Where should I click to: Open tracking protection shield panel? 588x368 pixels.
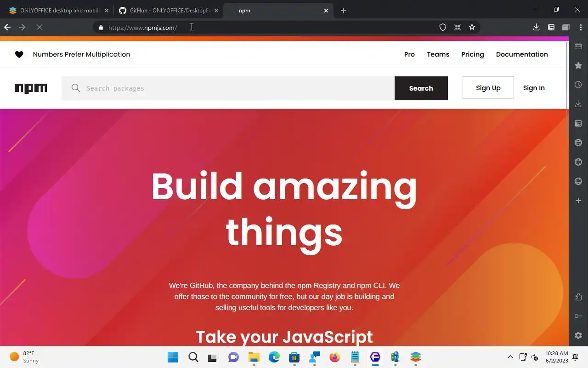(443, 28)
